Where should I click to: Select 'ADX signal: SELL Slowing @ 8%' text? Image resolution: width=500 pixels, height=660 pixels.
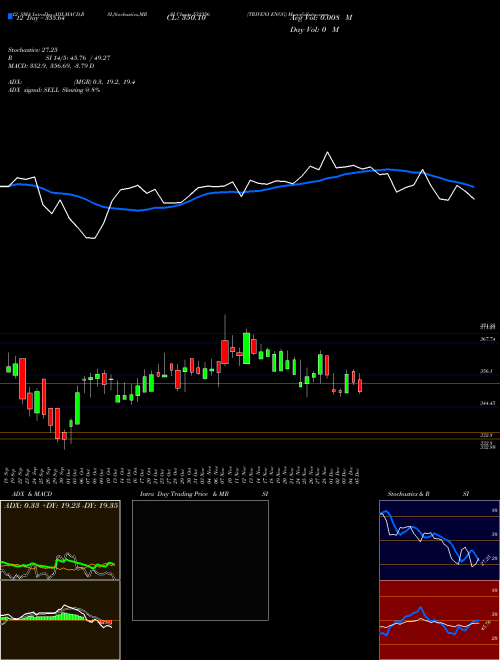coord(54,90)
